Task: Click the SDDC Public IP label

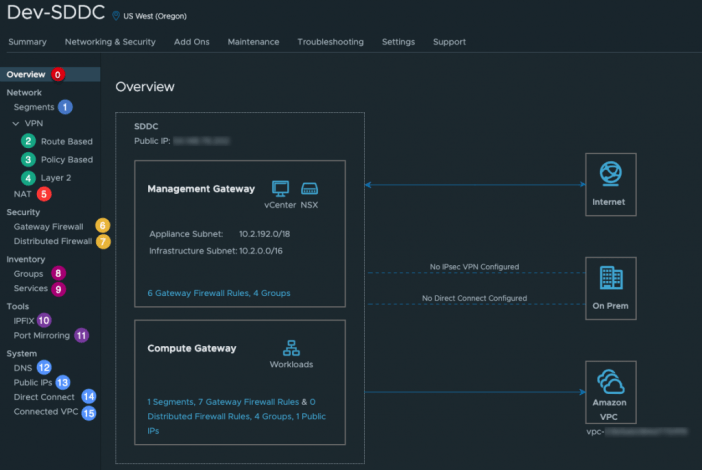Action: coord(152,141)
